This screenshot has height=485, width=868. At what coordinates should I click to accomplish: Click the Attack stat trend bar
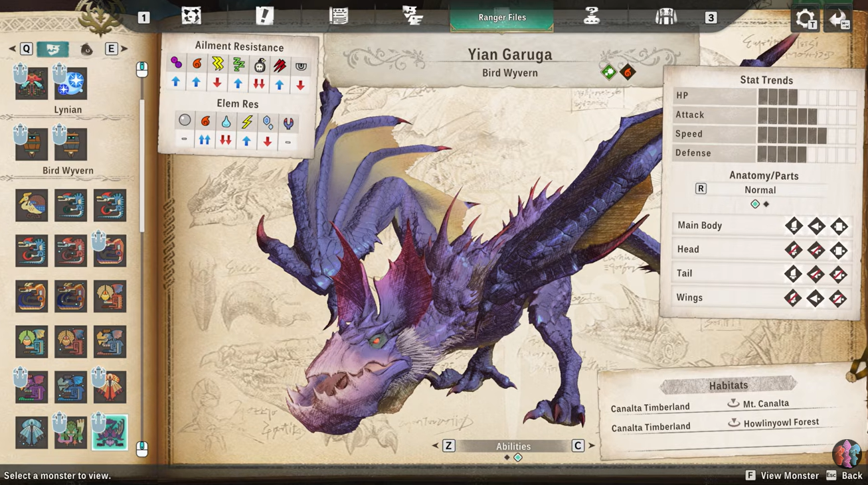[x=808, y=116]
